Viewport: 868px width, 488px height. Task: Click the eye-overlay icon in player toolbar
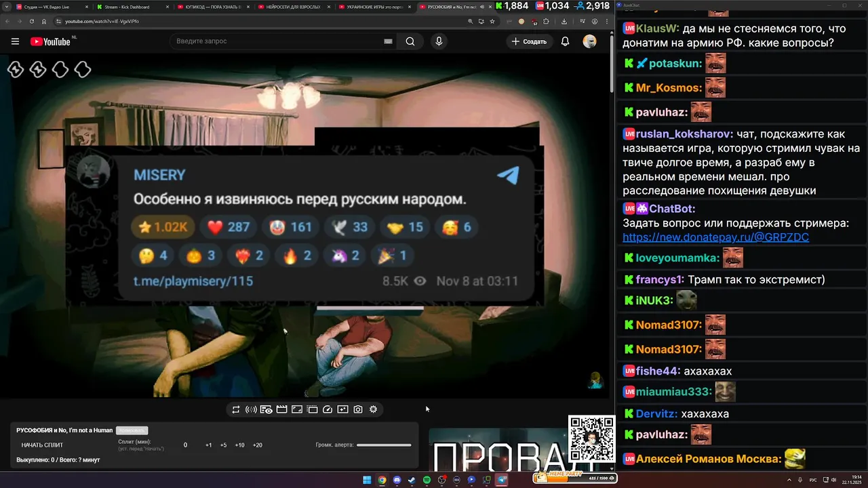coord(267,409)
